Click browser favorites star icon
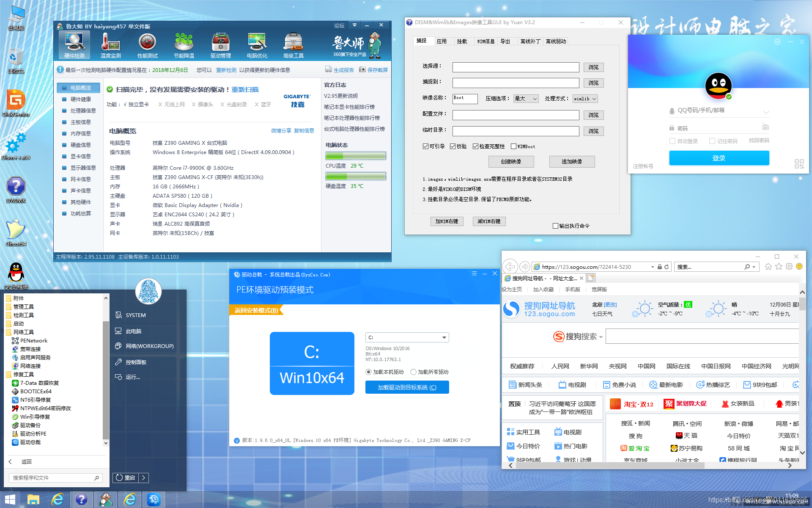This screenshot has height=508, width=812. (779, 266)
